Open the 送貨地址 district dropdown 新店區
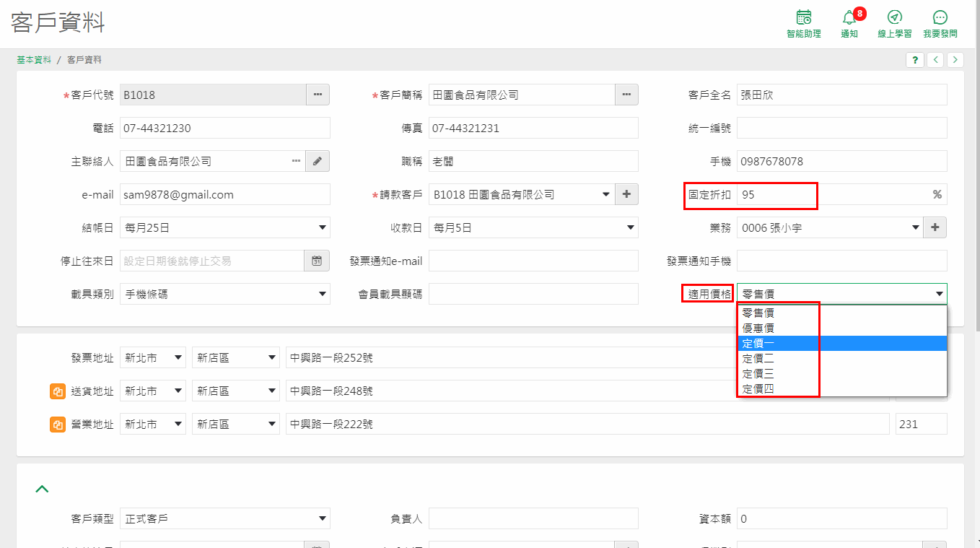This screenshot has width=980, height=548. pos(236,391)
